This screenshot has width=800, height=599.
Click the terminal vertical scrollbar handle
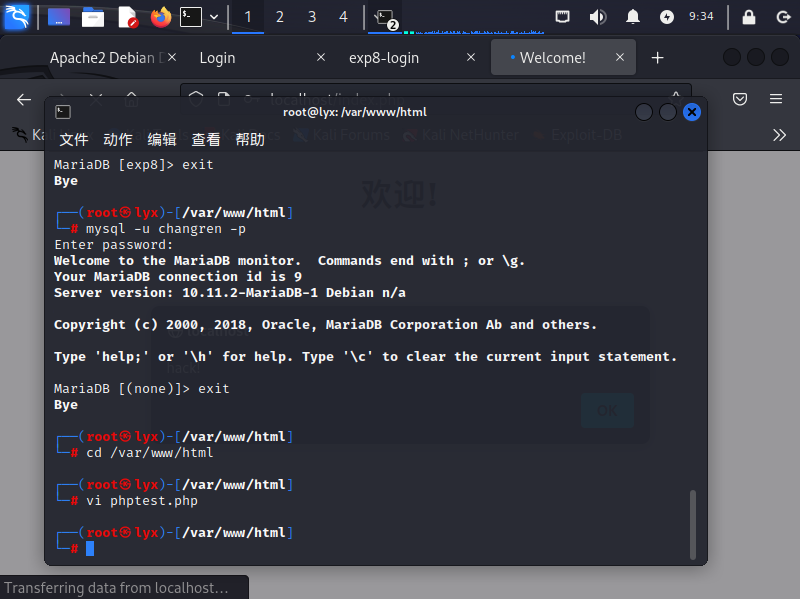coord(693,525)
